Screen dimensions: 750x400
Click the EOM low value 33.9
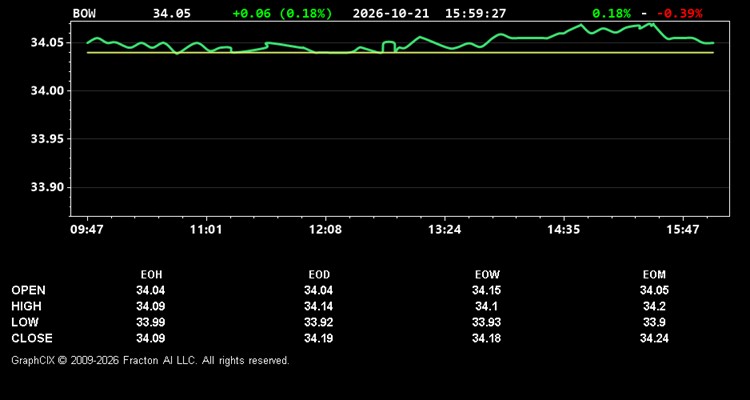(x=654, y=322)
